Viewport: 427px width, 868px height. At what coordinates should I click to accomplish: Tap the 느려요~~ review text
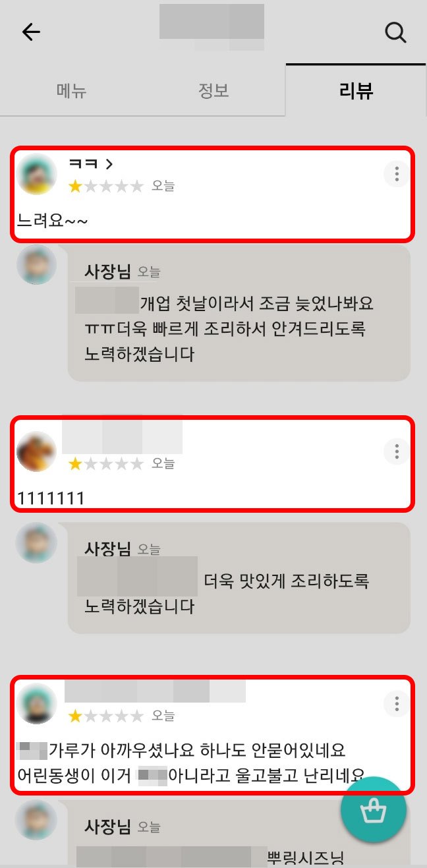click(53, 221)
